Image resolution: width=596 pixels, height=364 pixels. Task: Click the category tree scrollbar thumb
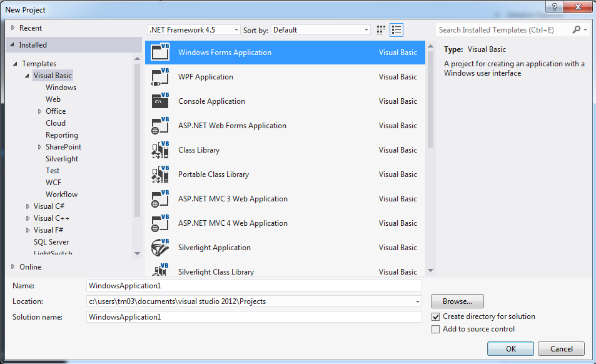point(137,140)
